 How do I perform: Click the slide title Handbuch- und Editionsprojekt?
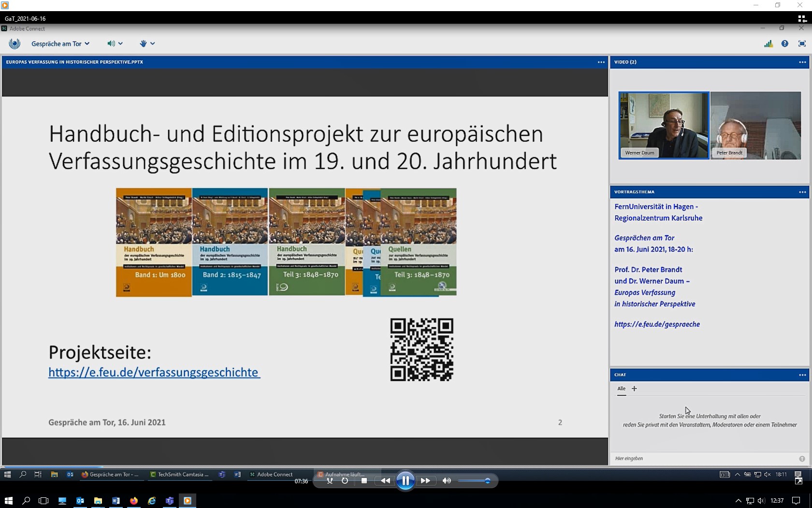(303, 148)
